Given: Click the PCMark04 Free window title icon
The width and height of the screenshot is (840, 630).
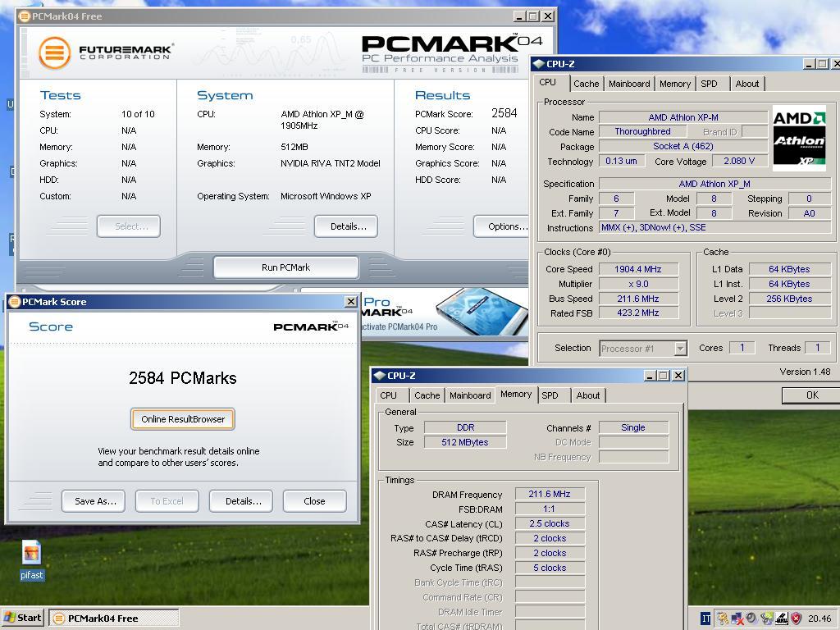Looking at the screenshot, I should 24,16.
